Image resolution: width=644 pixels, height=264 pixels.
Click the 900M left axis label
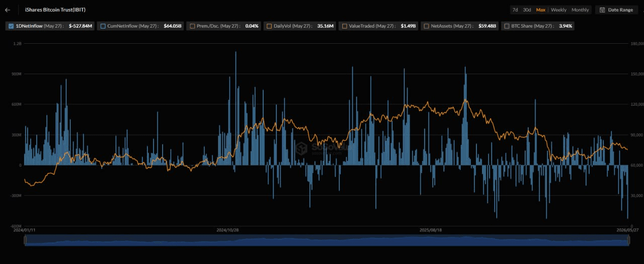click(17, 74)
